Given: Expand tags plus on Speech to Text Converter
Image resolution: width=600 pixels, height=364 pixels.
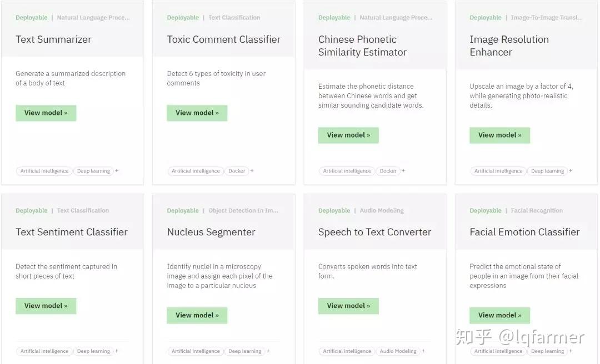Looking at the screenshot, I should [x=423, y=351].
